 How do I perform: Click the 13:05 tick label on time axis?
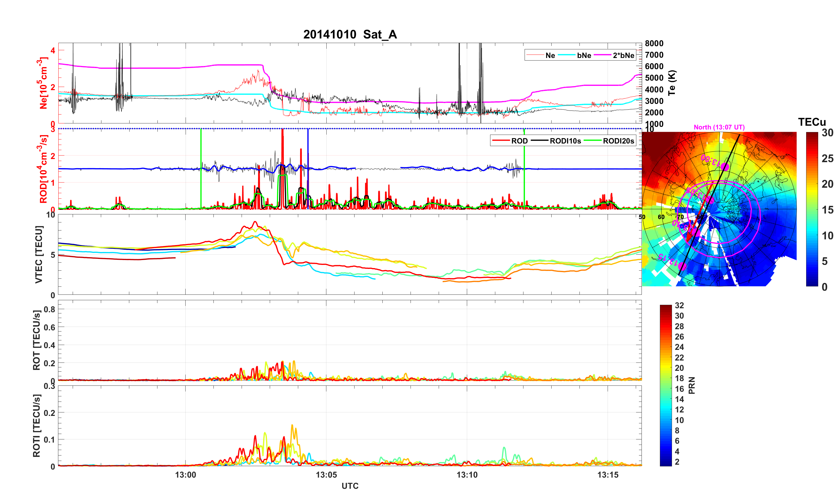click(x=326, y=474)
